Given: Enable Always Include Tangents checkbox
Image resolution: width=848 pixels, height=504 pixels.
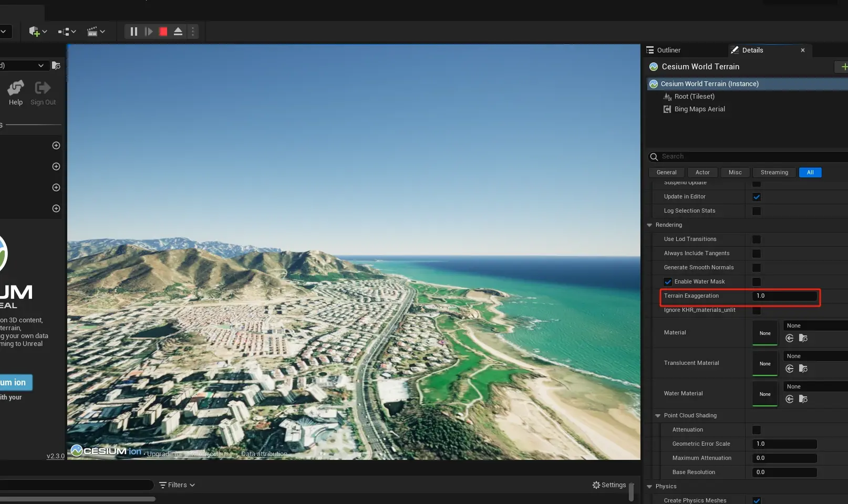Looking at the screenshot, I should tap(757, 254).
